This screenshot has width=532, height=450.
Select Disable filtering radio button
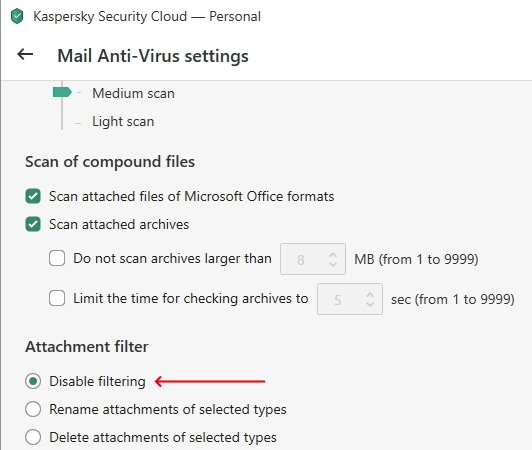[33, 381]
